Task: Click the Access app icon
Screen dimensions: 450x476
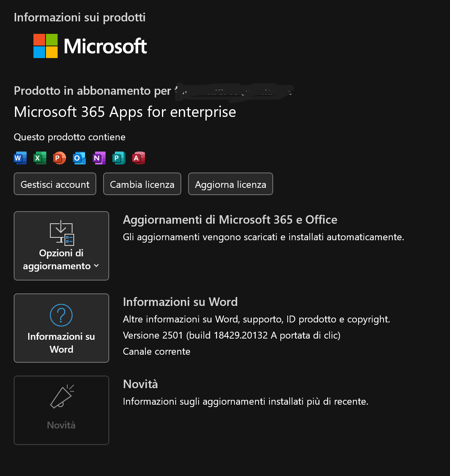Action: tap(138, 158)
